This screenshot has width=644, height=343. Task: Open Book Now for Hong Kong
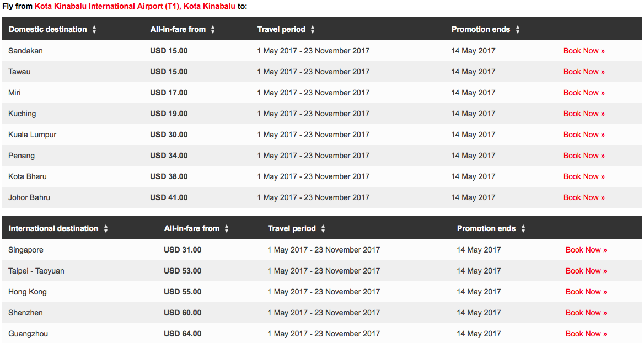coord(586,292)
